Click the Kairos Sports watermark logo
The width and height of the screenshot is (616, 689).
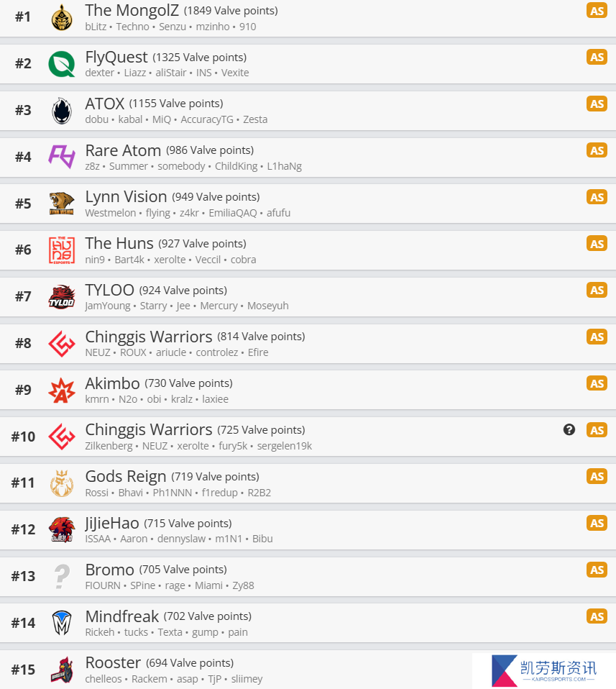click(x=543, y=670)
